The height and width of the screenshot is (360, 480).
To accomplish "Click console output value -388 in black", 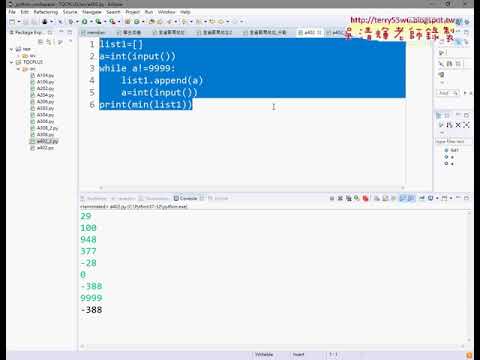I will point(91,310).
